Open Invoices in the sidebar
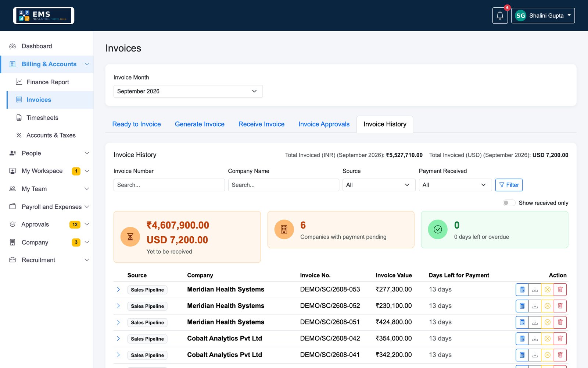 pos(50,100)
